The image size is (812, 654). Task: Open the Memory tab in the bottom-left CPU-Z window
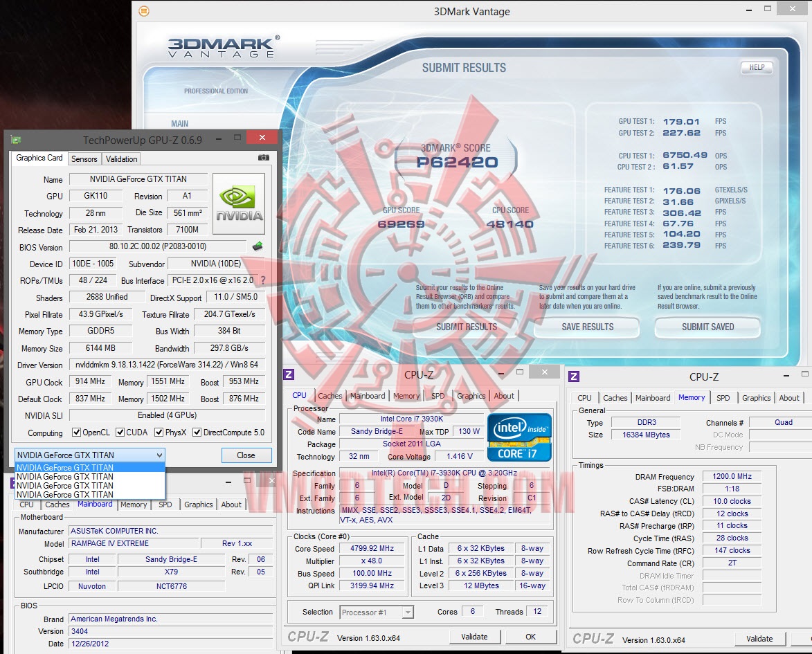[134, 505]
